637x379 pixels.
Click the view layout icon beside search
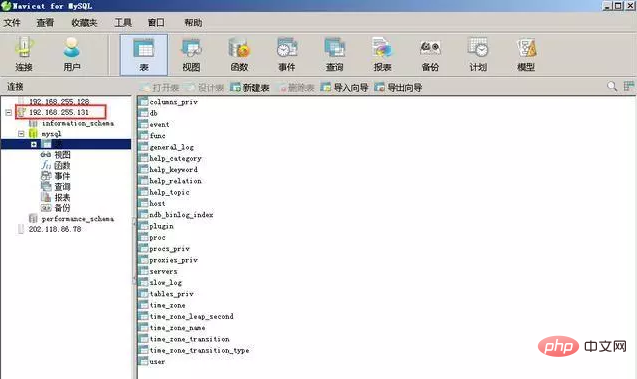point(629,86)
